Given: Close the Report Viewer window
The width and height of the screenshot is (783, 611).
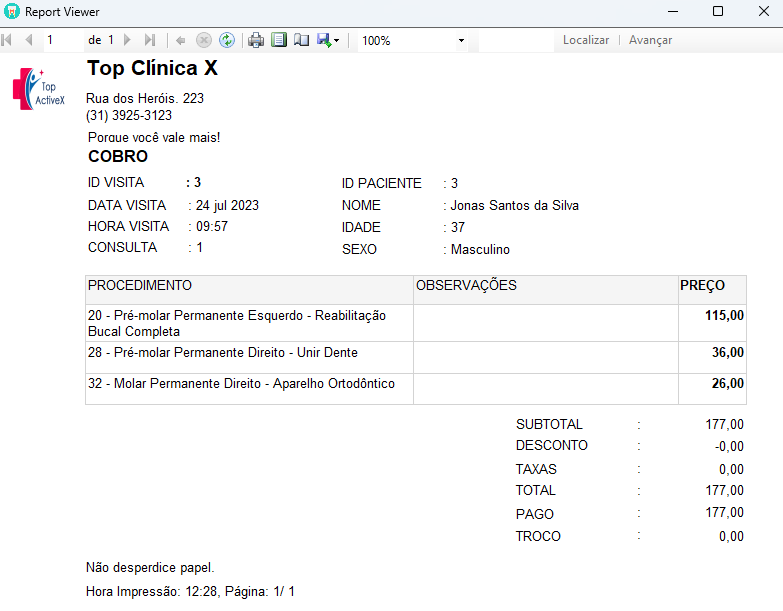Looking at the screenshot, I should [x=764, y=11].
